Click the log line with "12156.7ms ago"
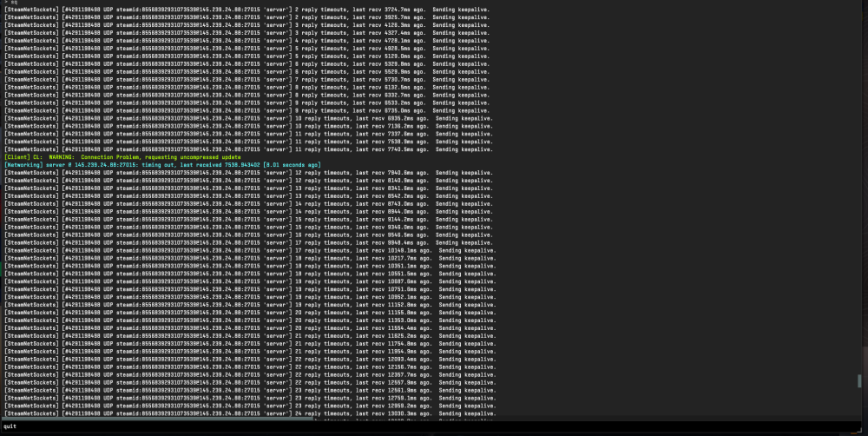Image resolution: width=868 pixels, height=436 pixels. pos(250,367)
